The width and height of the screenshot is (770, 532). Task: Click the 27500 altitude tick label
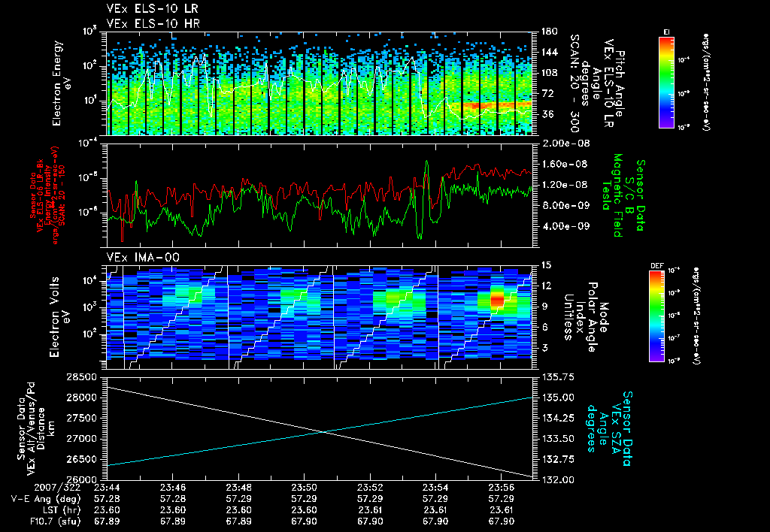pyautogui.click(x=81, y=418)
